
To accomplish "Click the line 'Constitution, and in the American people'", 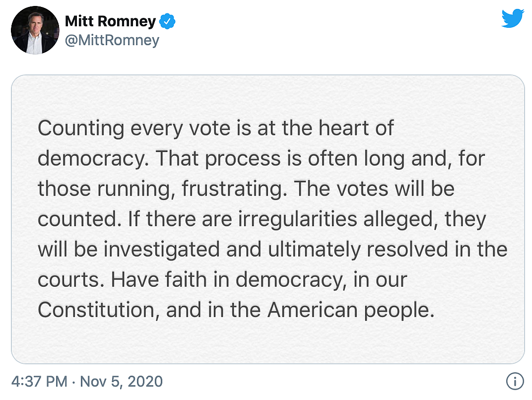I will [236, 310].
